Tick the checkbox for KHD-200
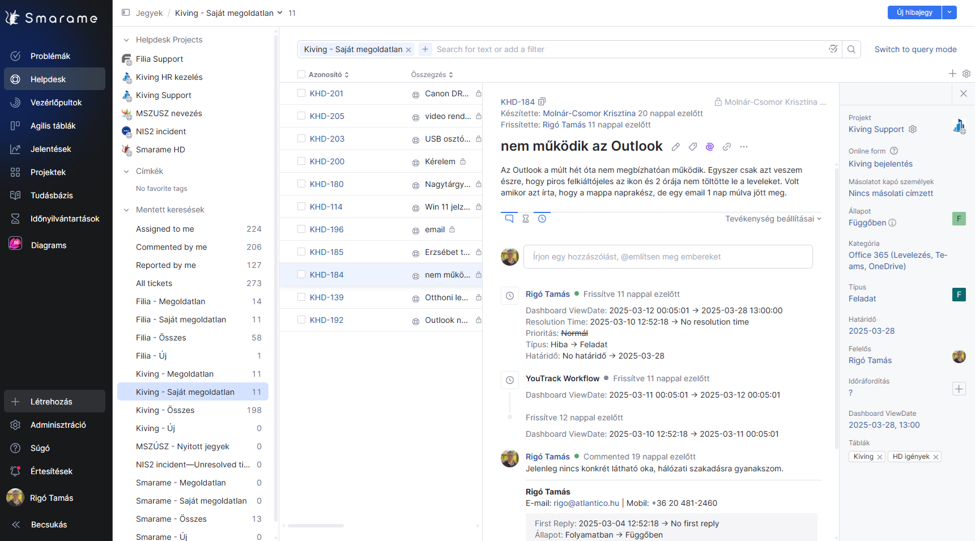The width and height of the screenshot is (980, 541). [301, 161]
